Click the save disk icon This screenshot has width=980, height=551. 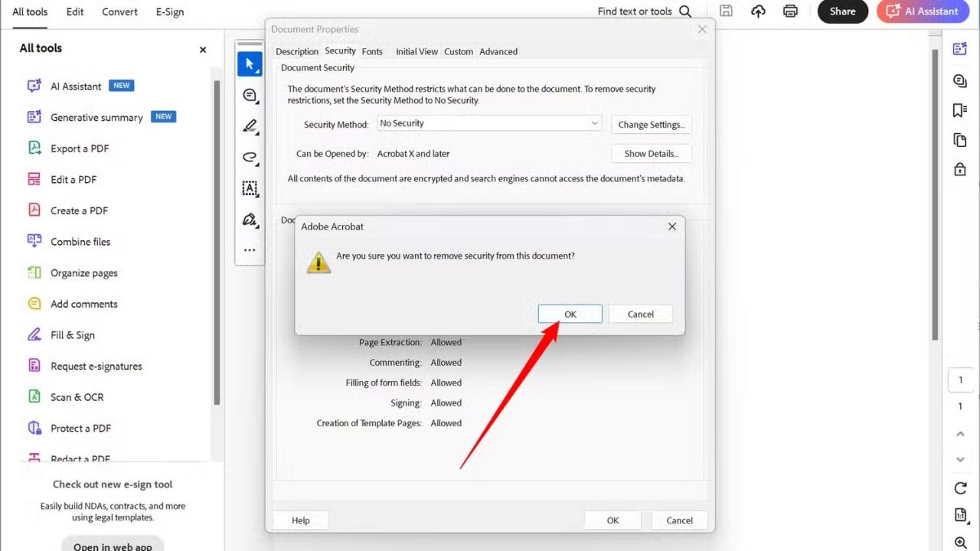[726, 11]
